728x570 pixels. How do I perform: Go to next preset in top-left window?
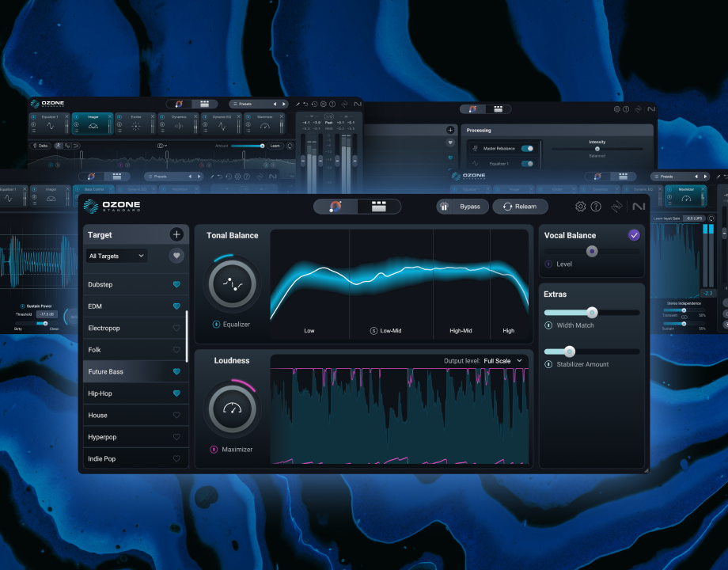point(283,104)
